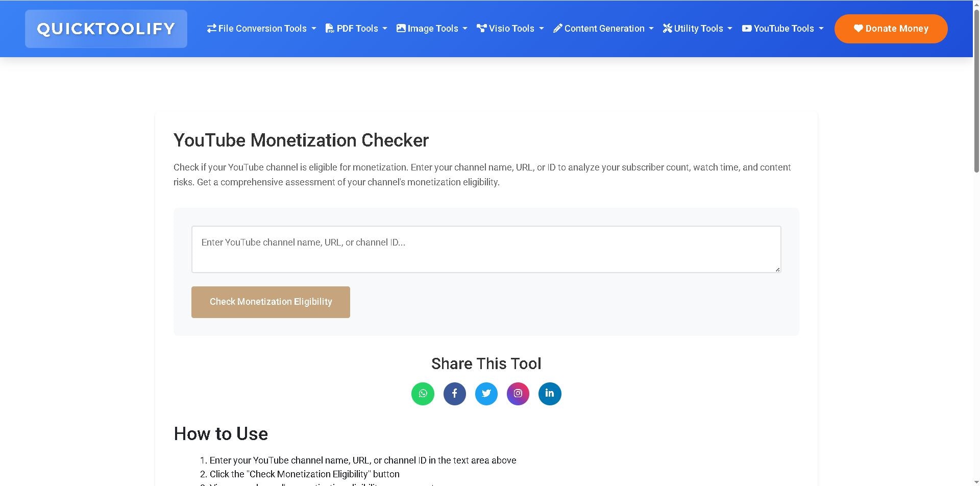This screenshot has width=980, height=486.
Task: Open the Utility Tools menu label
Action: [x=698, y=29]
